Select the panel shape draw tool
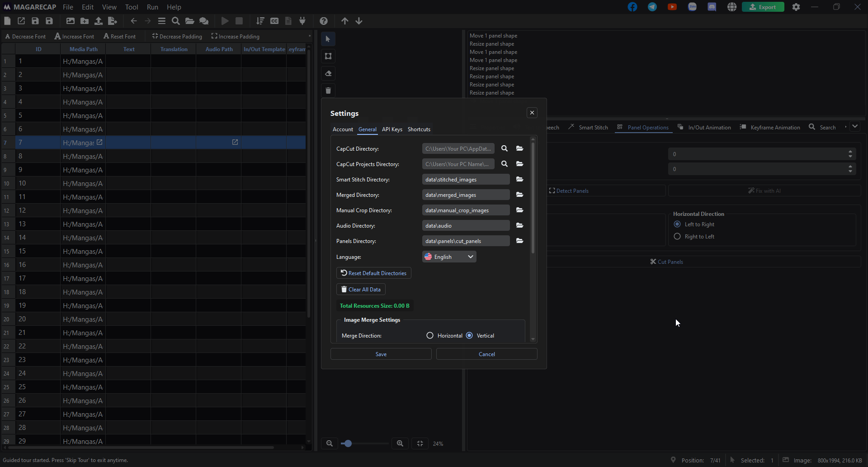The height and width of the screenshot is (467, 868). [328, 56]
